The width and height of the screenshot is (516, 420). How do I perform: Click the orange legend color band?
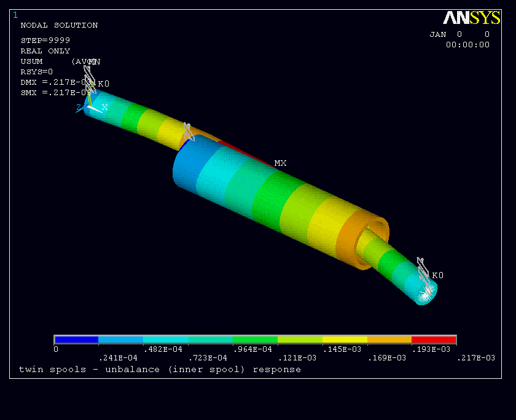(389, 340)
